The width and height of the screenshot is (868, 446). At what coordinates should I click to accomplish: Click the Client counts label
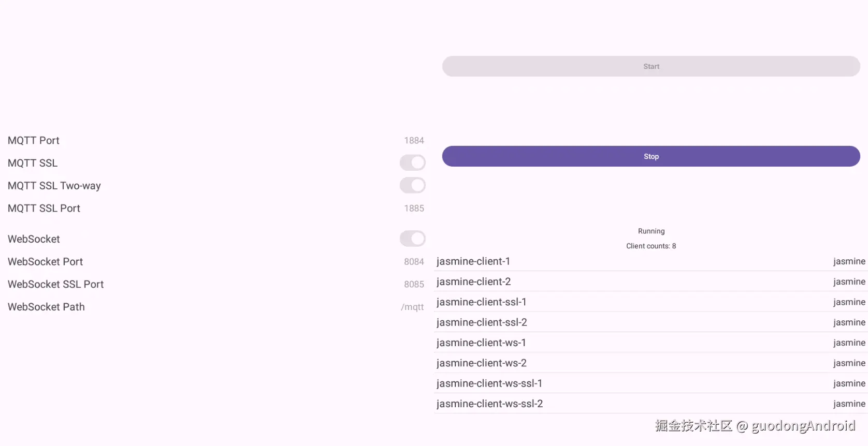point(651,246)
